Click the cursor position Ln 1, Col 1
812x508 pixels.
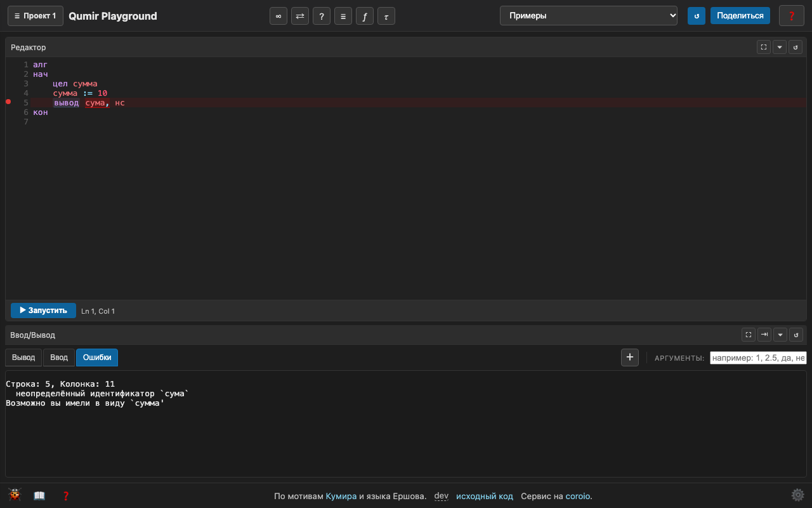98,311
